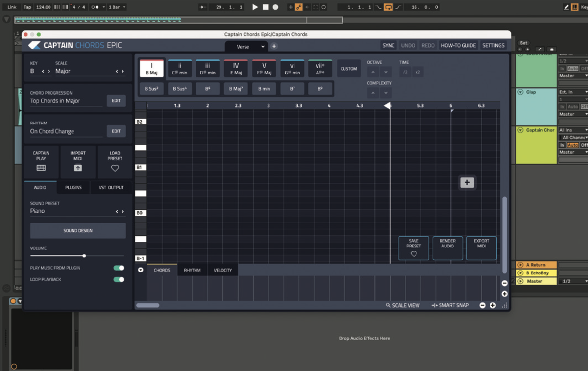Click the Export MIDI button
The height and width of the screenshot is (371, 588).
coord(481,248)
